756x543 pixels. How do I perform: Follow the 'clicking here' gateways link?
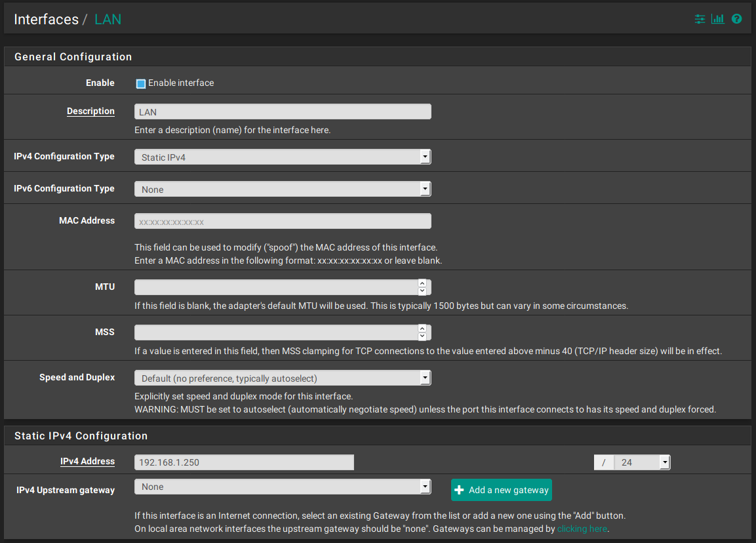582,529
